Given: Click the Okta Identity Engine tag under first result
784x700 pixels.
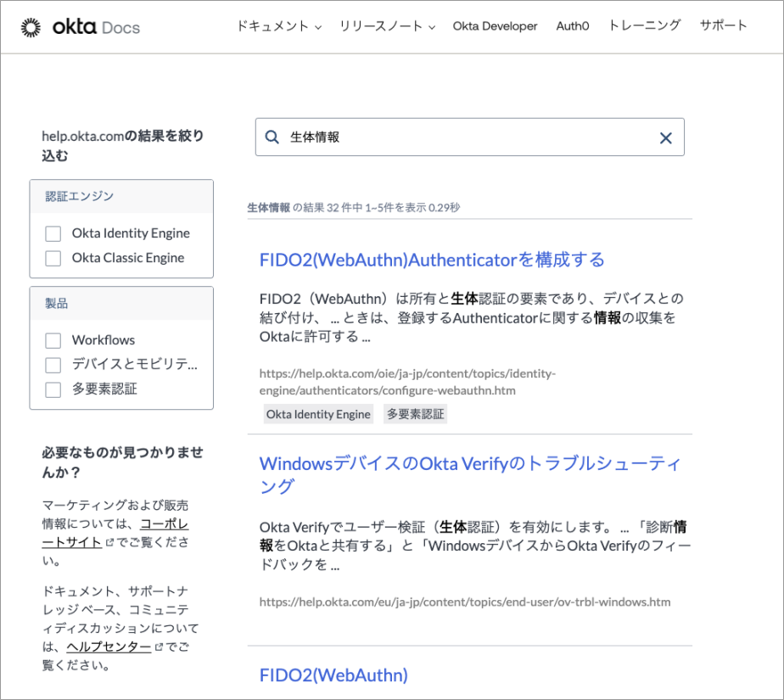Looking at the screenshot, I should point(318,414).
